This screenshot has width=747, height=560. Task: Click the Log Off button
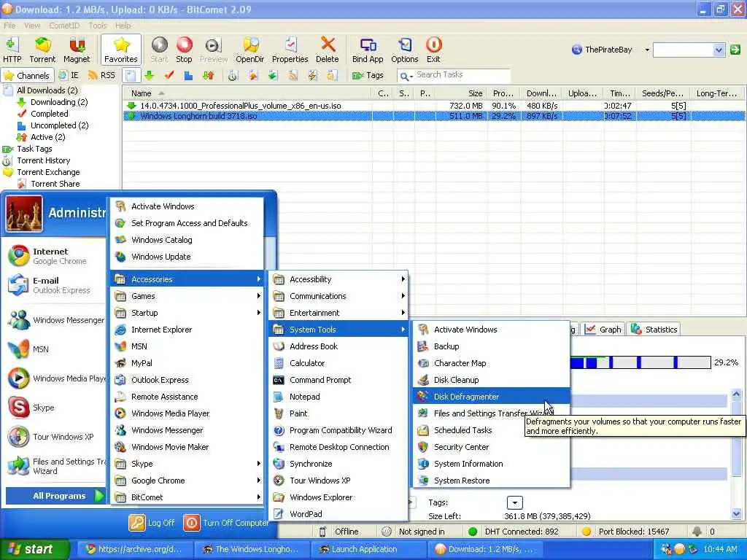click(152, 523)
